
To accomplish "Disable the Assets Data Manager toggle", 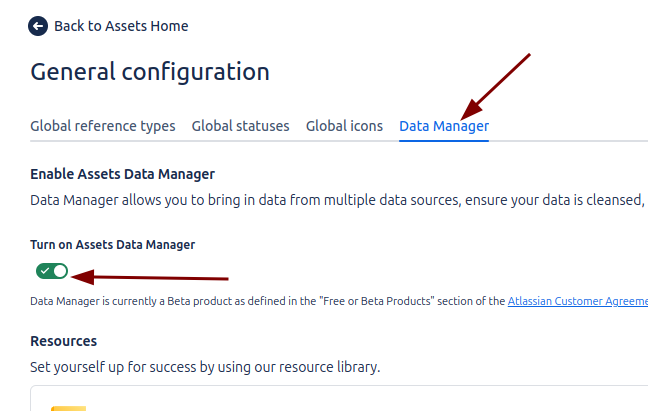I will 52,271.
